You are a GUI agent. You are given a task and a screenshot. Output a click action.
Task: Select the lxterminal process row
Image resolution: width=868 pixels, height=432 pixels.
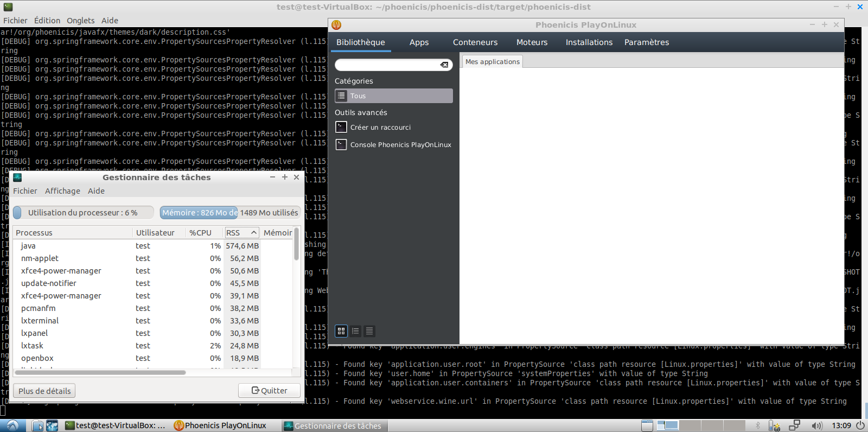click(153, 321)
